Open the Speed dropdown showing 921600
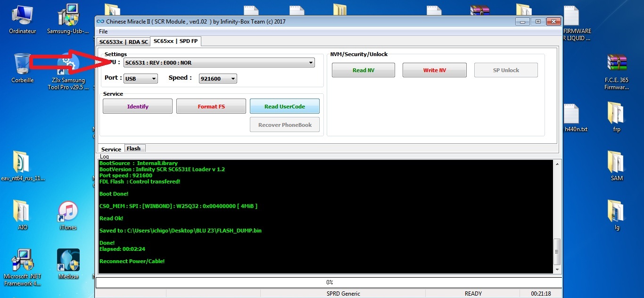Screen dimensions: 644x298 point(218,79)
